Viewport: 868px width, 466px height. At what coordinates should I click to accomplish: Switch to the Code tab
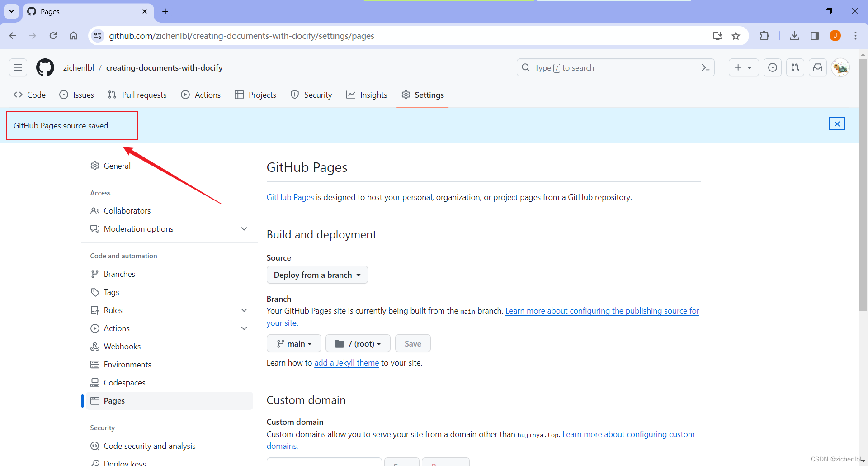(30, 95)
